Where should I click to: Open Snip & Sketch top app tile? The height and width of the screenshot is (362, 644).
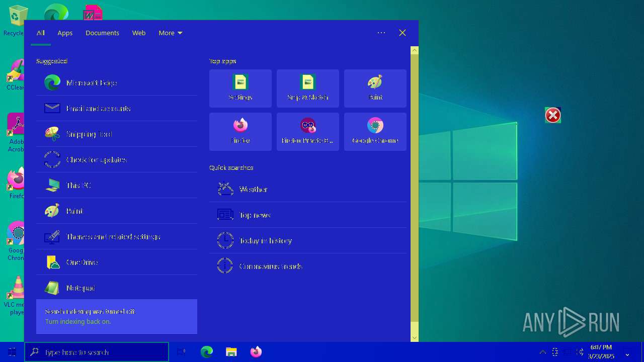click(x=308, y=88)
